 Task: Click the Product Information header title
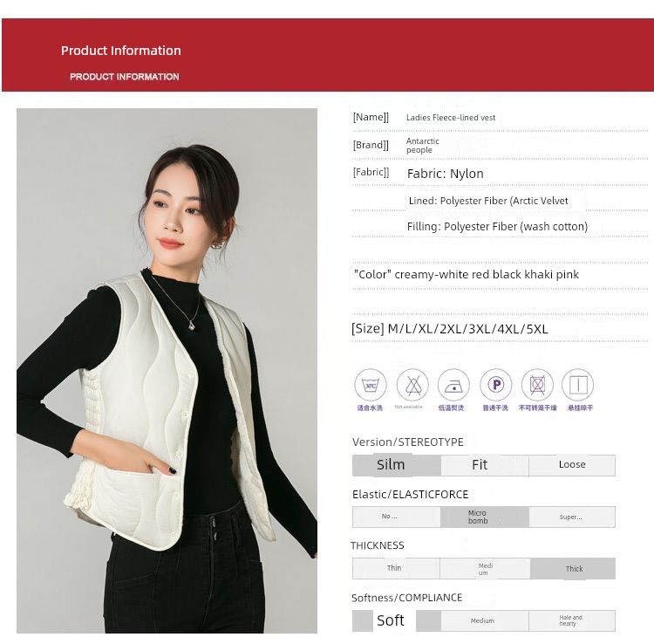(121, 51)
